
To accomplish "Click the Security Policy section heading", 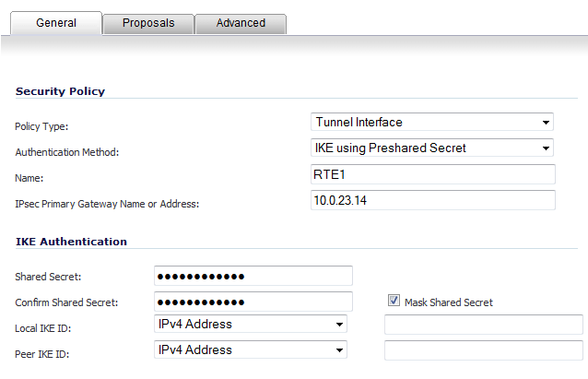I will click(61, 91).
